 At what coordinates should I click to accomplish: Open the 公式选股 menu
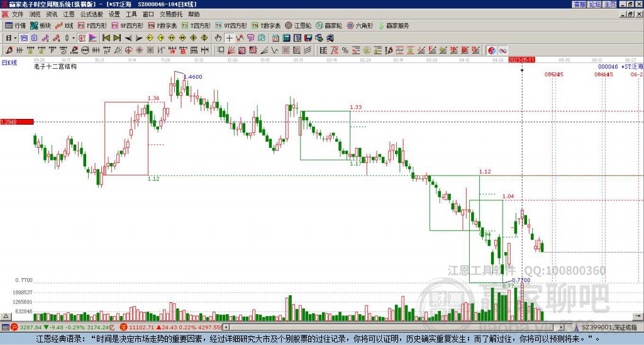coord(92,14)
